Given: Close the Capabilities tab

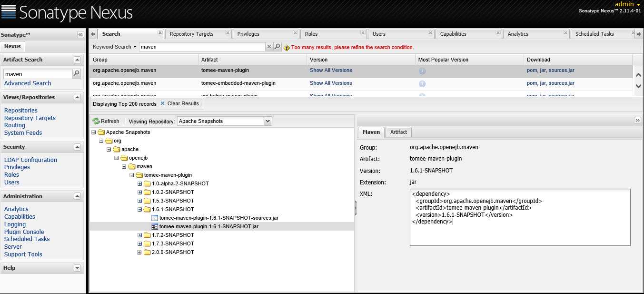Looking at the screenshot, I should [498, 34].
